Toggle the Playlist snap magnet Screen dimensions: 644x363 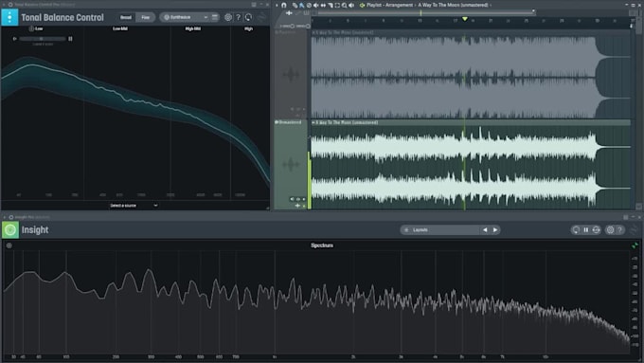[x=284, y=6]
